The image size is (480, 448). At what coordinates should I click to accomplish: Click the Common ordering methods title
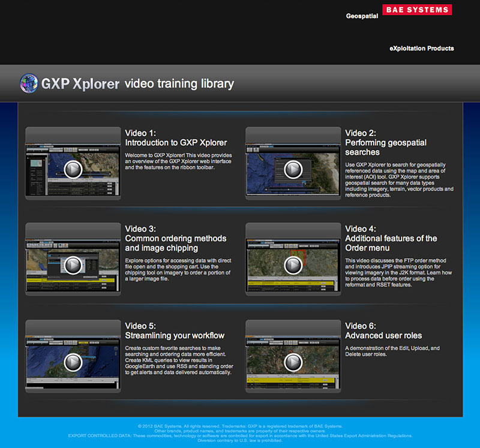point(176,243)
